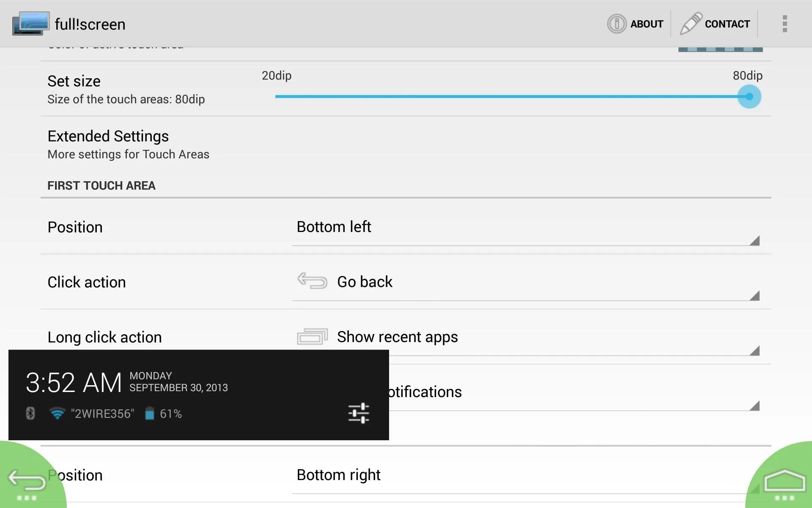Open the full!screen app icon

pyautogui.click(x=31, y=23)
